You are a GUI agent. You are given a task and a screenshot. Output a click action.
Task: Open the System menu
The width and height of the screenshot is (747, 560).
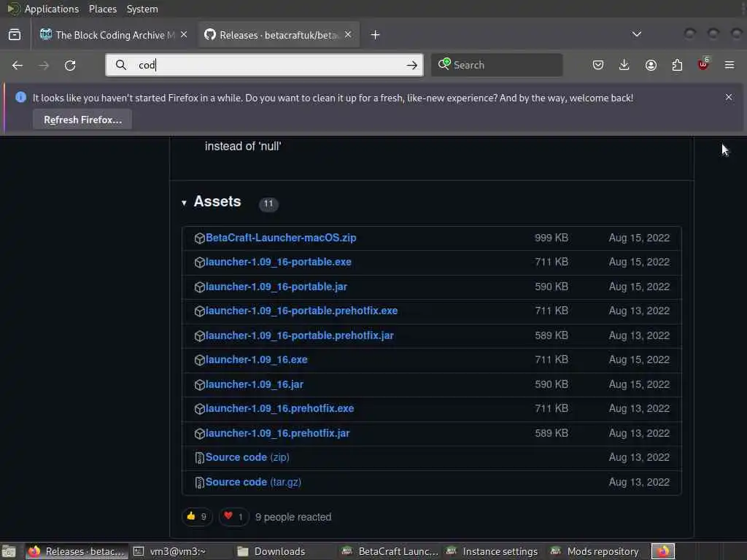[142, 9]
